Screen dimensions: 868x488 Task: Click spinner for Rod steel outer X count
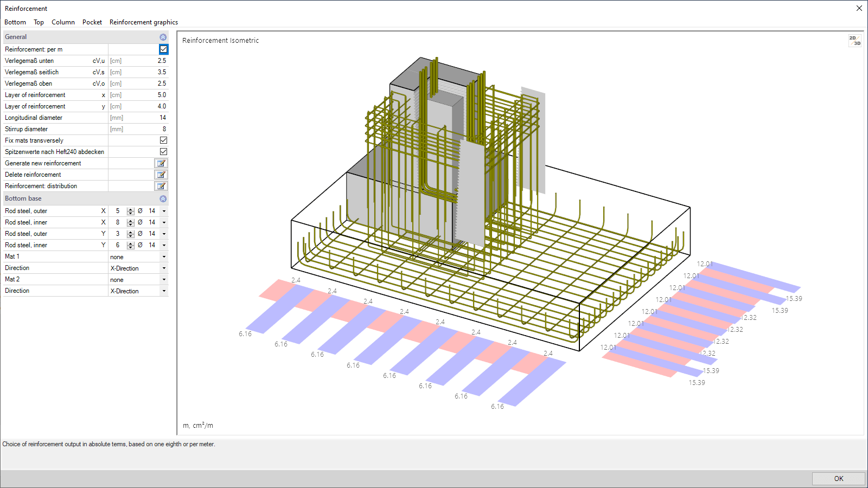(131, 211)
